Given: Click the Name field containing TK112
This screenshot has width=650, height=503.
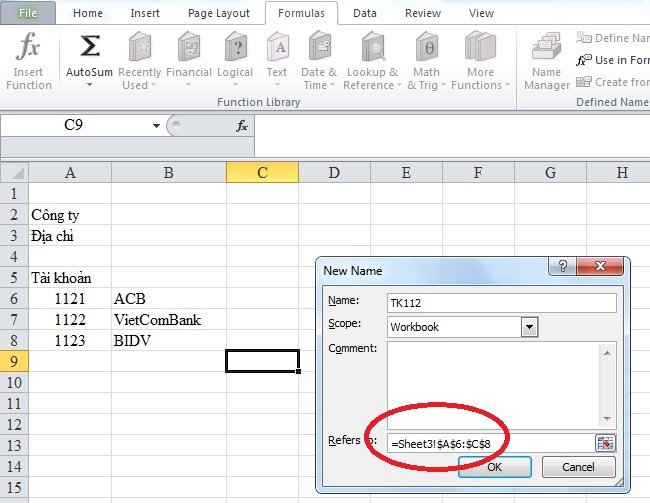Looking at the screenshot, I should 500,303.
